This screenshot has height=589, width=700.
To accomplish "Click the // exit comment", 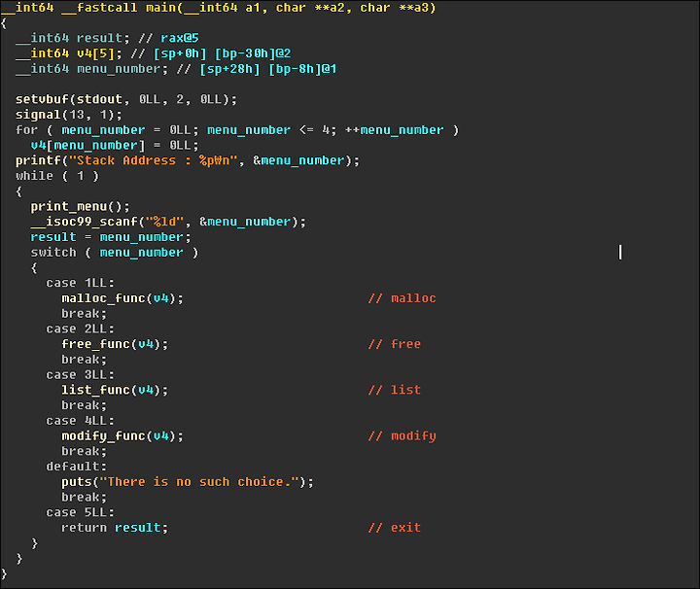I will 395,528.
